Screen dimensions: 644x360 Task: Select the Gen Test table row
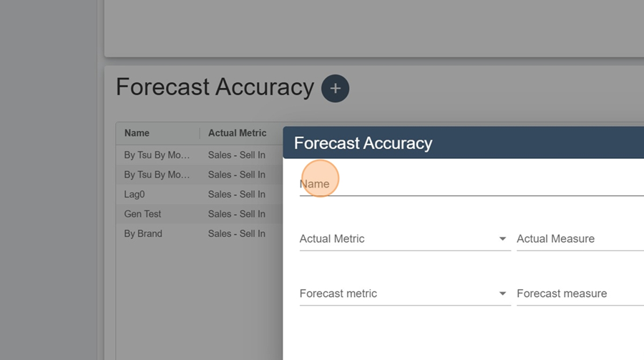pyautogui.click(x=200, y=214)
